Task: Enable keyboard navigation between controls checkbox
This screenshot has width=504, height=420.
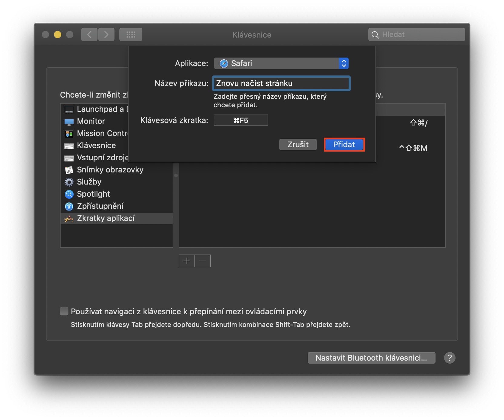Action: click(x=64, y=311)
